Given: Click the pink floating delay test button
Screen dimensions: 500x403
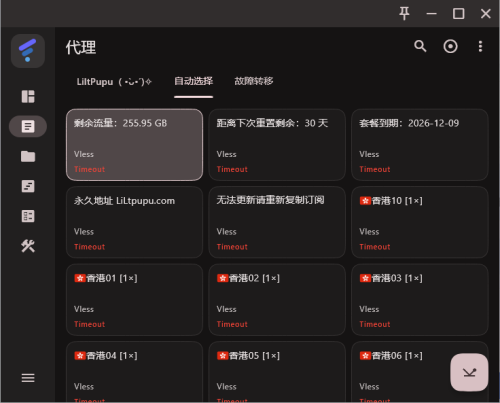Looking at the screenshot, I should point(469,372).
